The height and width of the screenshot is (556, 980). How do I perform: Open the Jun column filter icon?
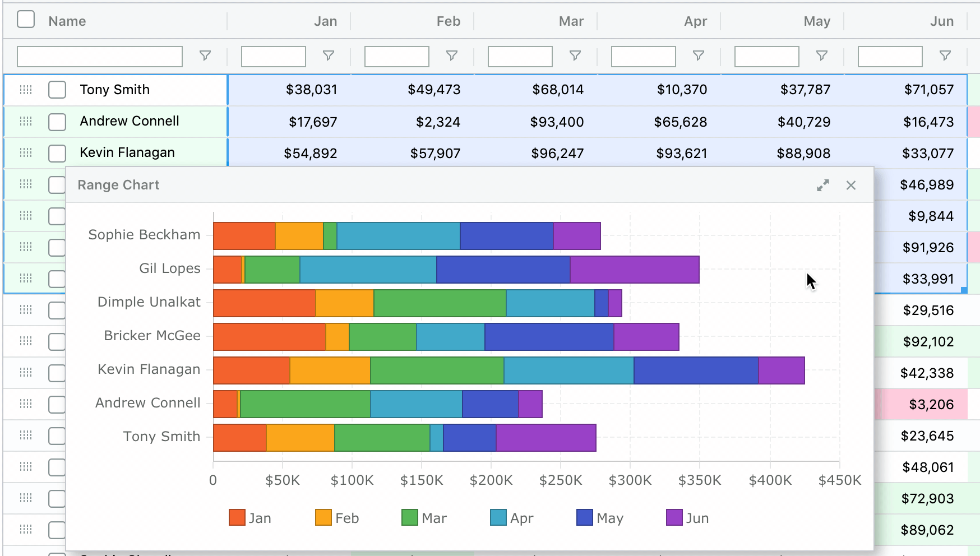tap(945, 55)
